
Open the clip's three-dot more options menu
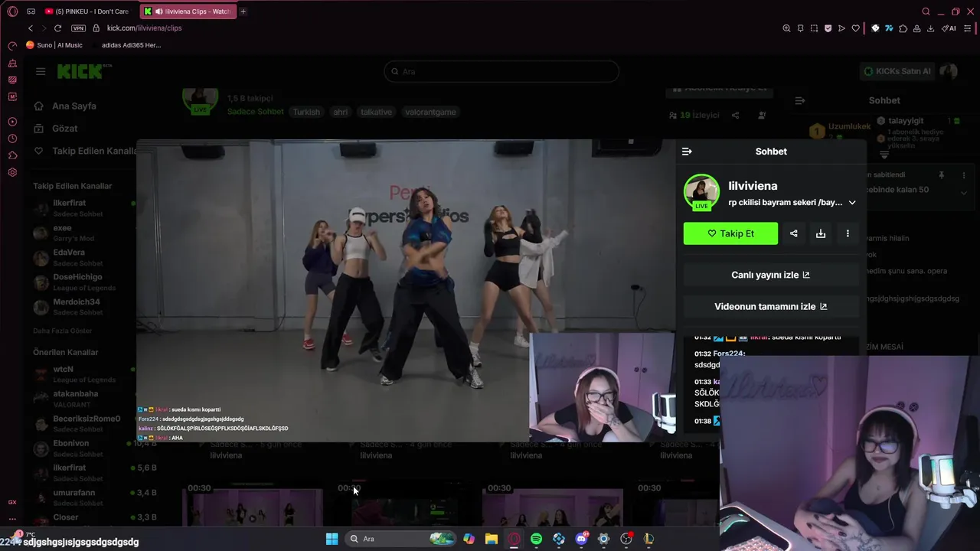coord(848,233)
